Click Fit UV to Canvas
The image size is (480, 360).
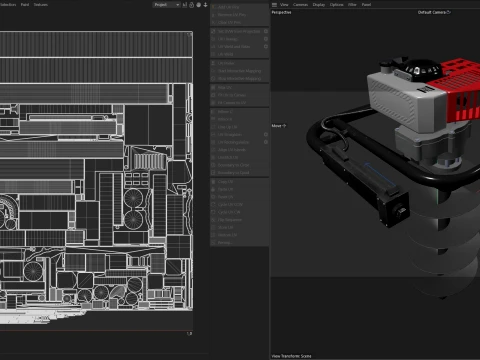[239, 95]
